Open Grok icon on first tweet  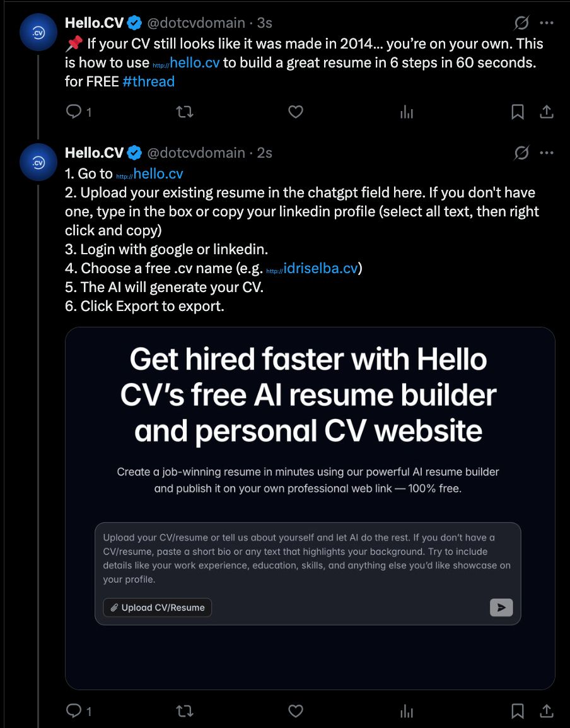point(521,23)
